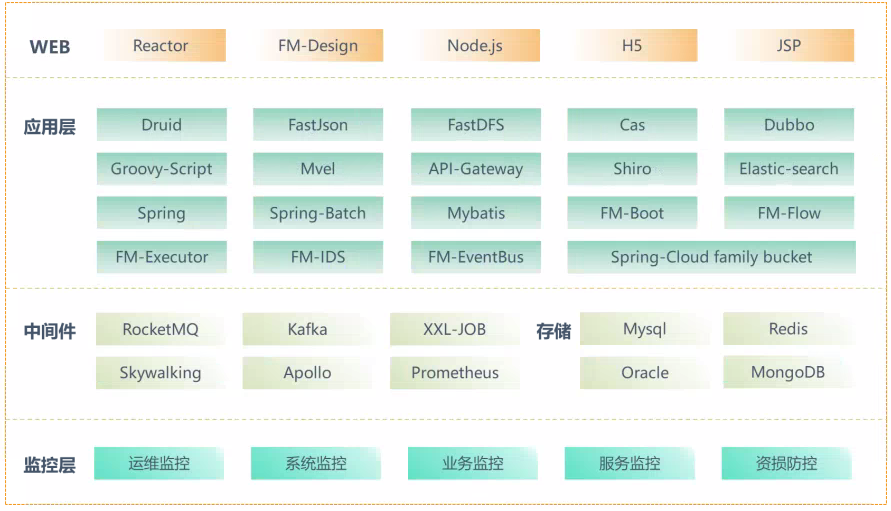Select the Shiro box
Screen dimensions: 891x511
632,169
